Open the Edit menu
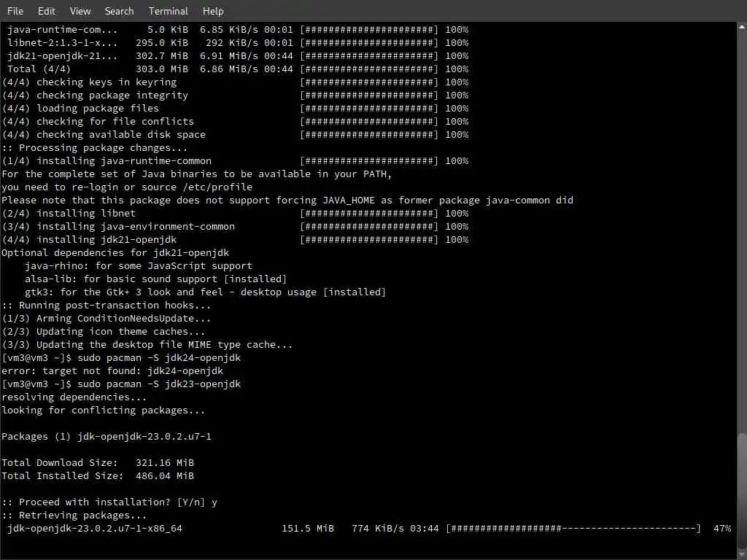This screenshot has height=560, width=747. pyautogui.click(x=46, y=11)
